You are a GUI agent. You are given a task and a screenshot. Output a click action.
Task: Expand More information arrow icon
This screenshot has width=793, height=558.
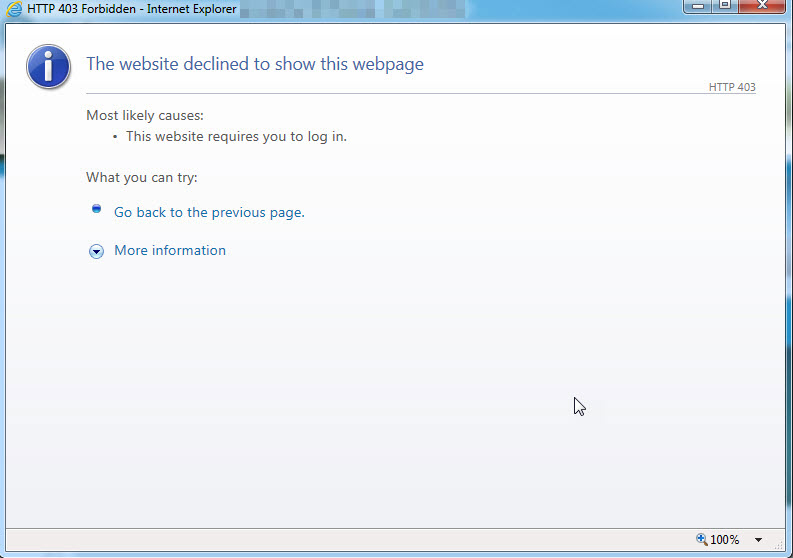tap(96, 251)
